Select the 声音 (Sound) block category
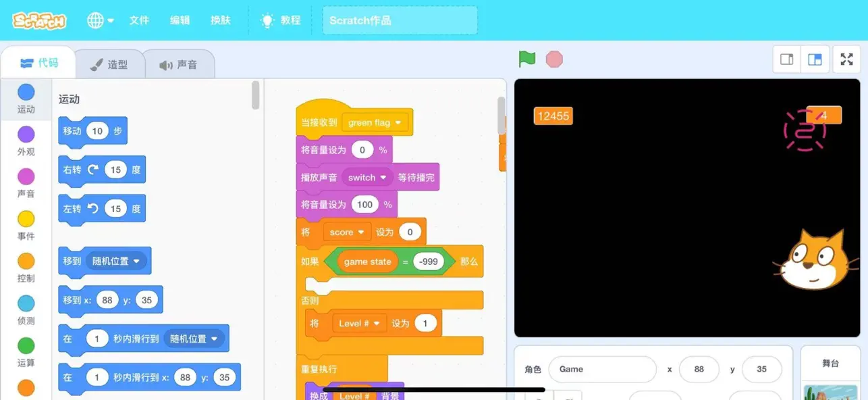 [x=26, y=184]
